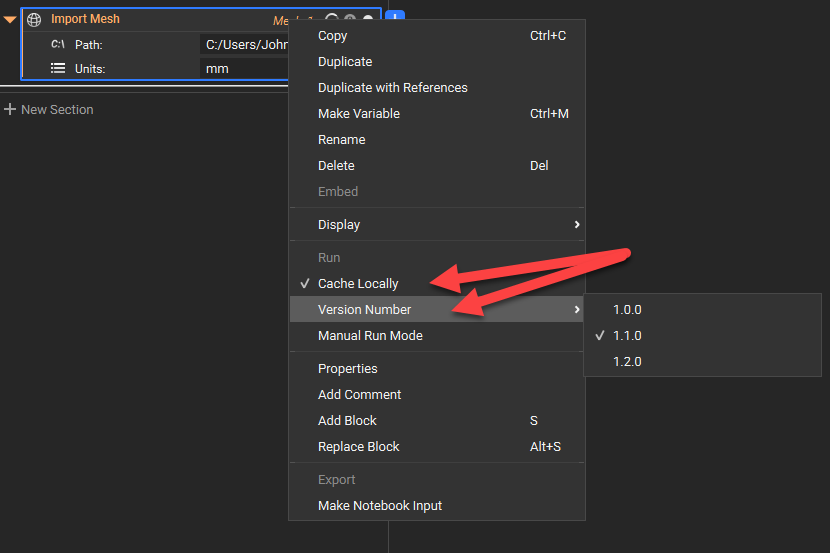This screenshot has height=553, width=830.
Task: Click the C:\ path icon
Action: [x=58, y=45]
